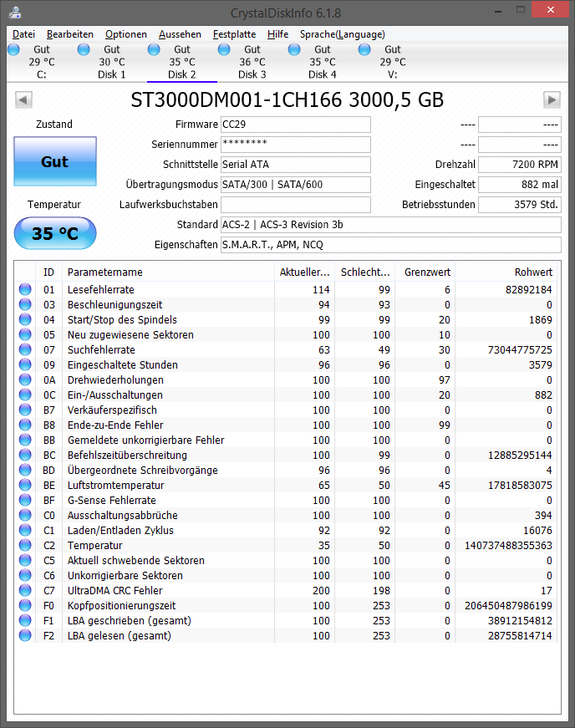The width and height of the screenshot is (575, 728).
Task: Click raw value 73044775725
Action: click(x=520, y=350)
